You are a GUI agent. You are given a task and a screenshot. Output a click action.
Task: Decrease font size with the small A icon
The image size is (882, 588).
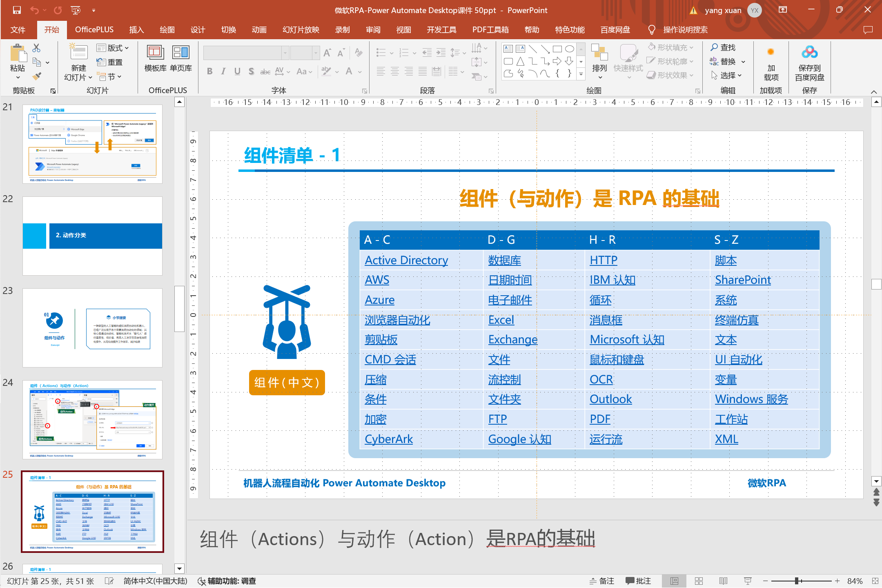(341, 53)
